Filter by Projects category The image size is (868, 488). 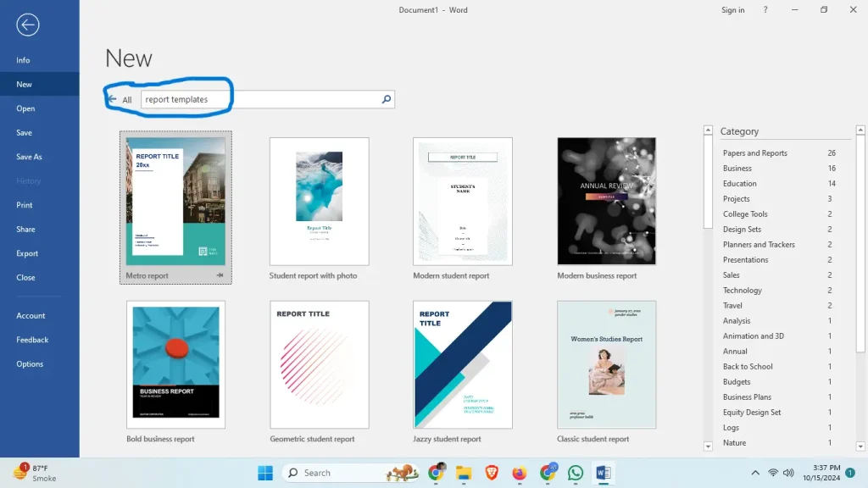point(779,198)
